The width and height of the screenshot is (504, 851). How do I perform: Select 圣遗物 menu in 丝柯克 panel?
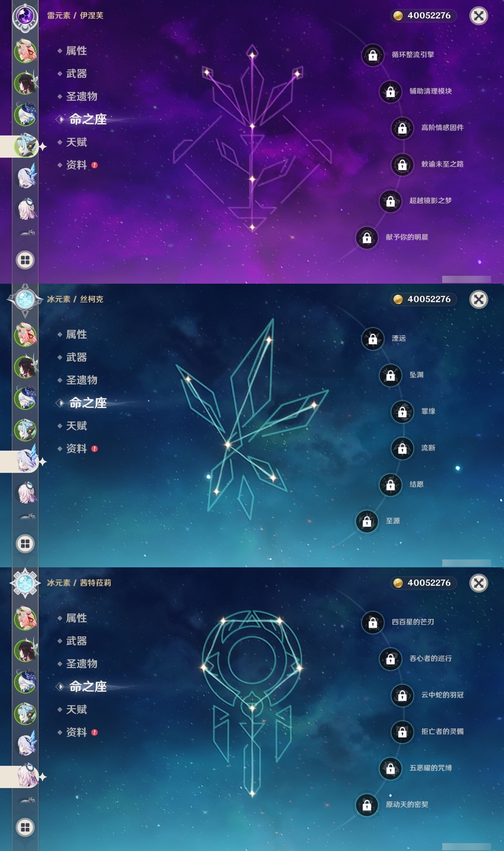(81, 380)
